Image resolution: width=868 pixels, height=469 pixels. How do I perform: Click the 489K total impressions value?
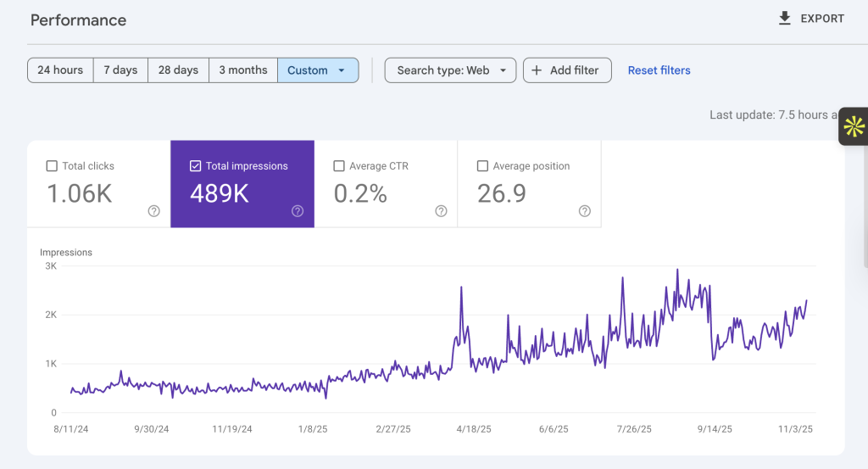[x=220, y=194]
